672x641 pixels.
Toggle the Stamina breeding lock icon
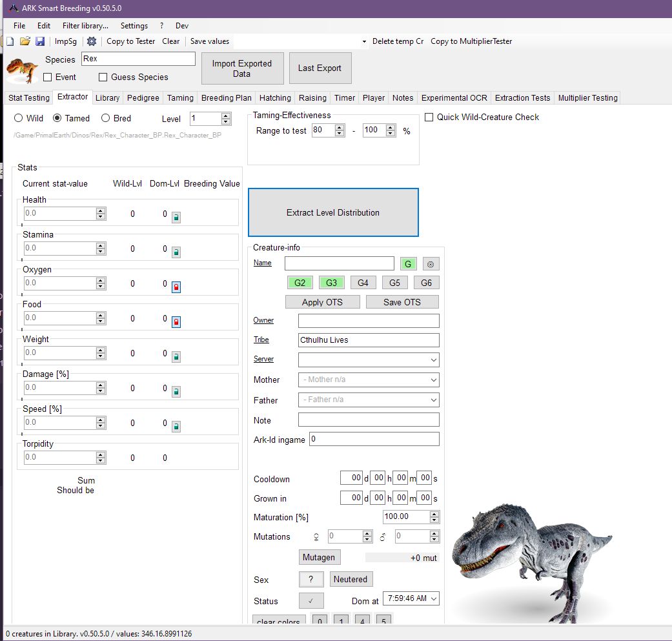pos(176,252)
